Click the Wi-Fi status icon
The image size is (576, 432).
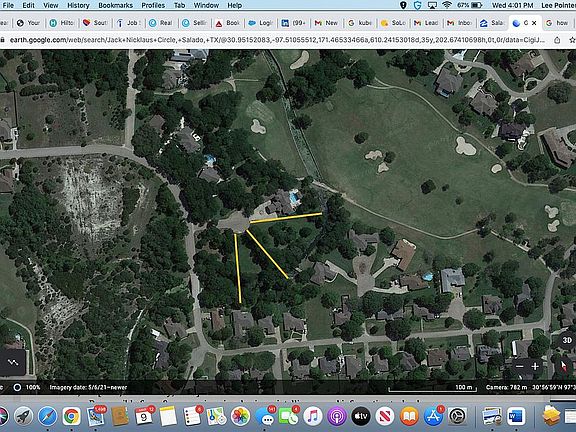[x=447, y=5]
